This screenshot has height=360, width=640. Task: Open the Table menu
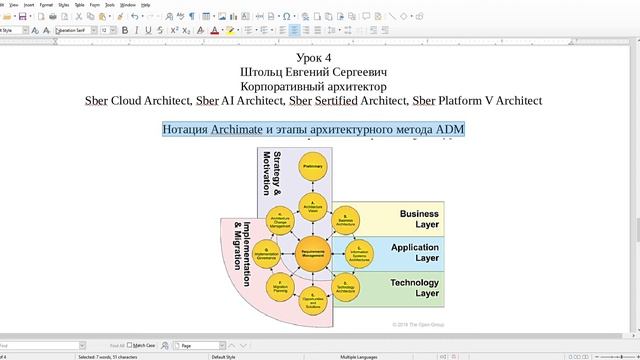point(80,5)
